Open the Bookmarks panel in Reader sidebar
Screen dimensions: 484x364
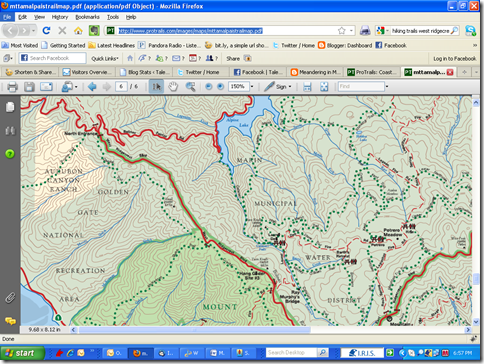tap(10, 131)
